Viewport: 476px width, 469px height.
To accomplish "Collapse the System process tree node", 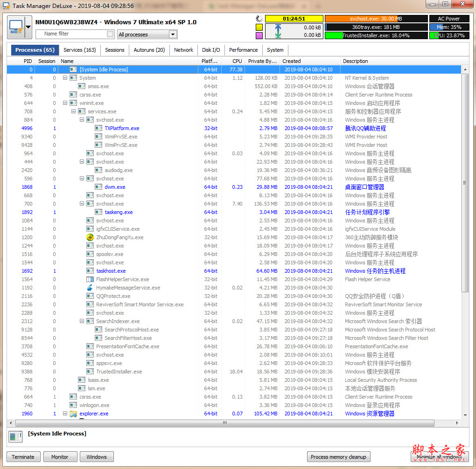I will (65, 78).
